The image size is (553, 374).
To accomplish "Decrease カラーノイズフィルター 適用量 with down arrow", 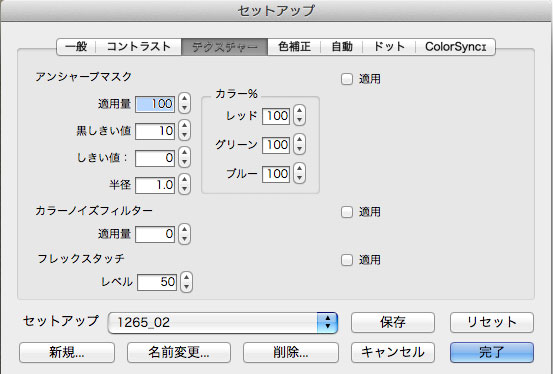I will coord(184,239).
